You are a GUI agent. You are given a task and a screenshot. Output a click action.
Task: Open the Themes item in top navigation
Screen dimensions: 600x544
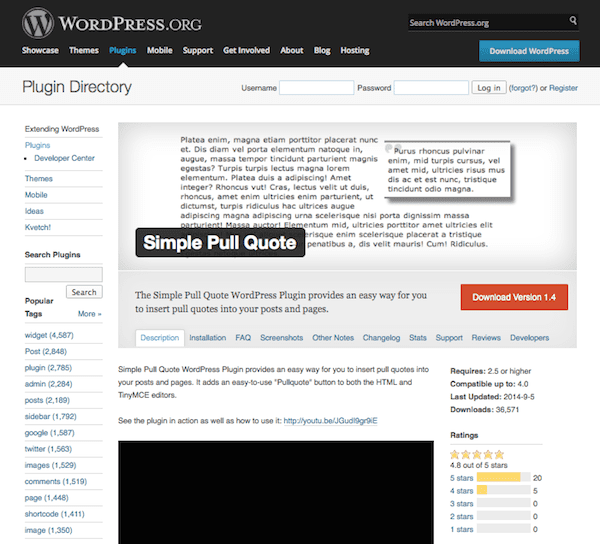coord(84,50)
